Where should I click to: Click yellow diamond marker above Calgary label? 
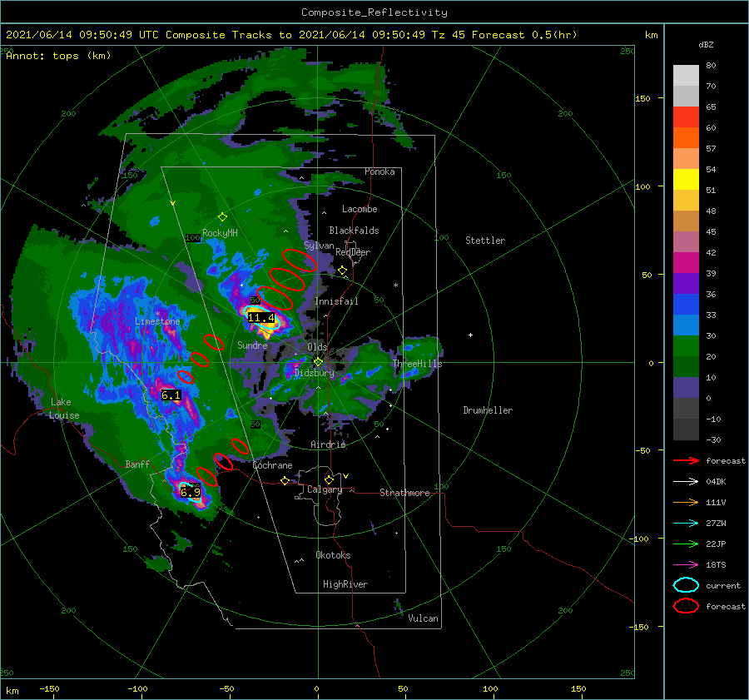click(x=329, y=479)
